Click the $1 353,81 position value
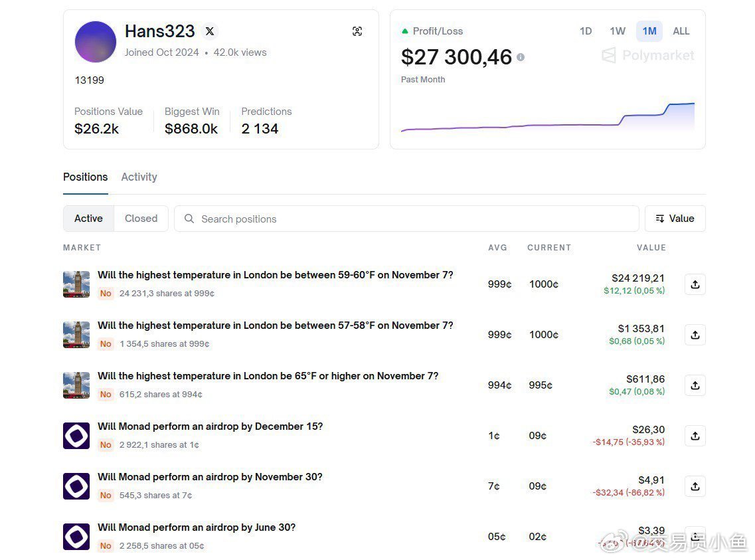 pos(641,329)
